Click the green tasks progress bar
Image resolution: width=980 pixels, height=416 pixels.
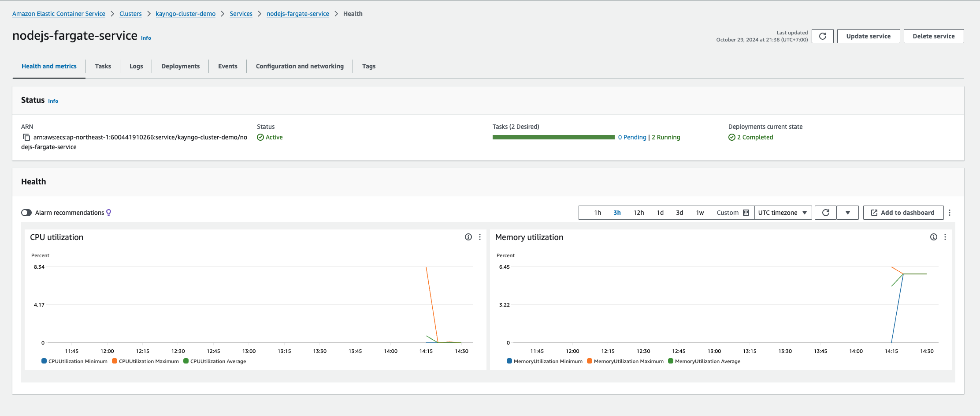tap(553, 137)
